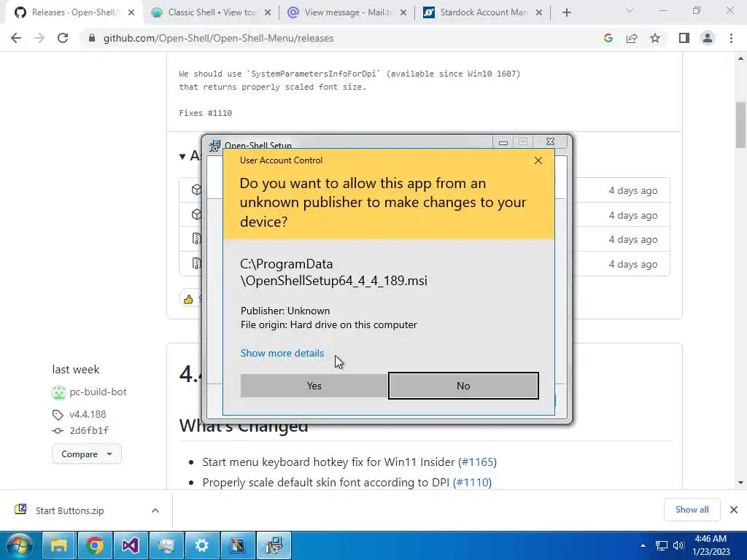
Task: Click pc-build-bot avatar icon
Action: (x=58, y=392)
